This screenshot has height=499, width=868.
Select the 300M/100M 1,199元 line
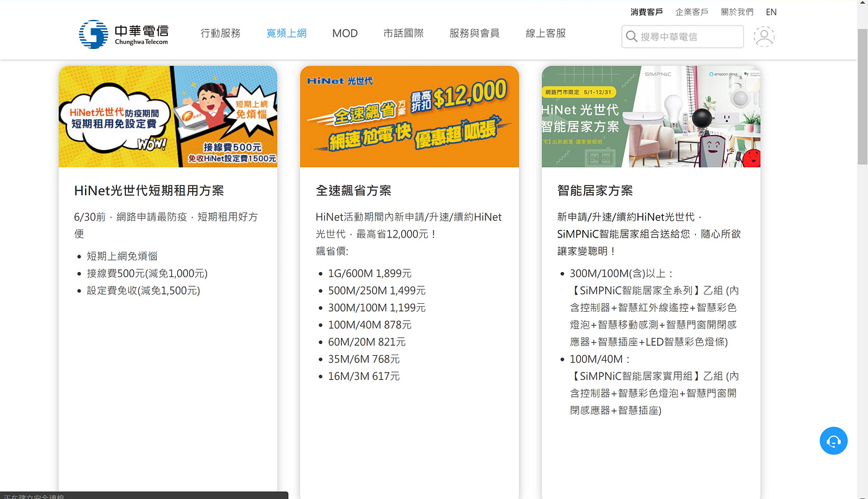[377, 307]
